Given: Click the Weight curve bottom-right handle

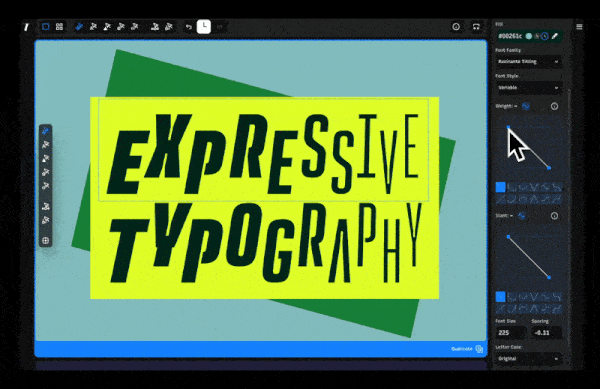Looking at the screenshot, I should pos(549,168).
